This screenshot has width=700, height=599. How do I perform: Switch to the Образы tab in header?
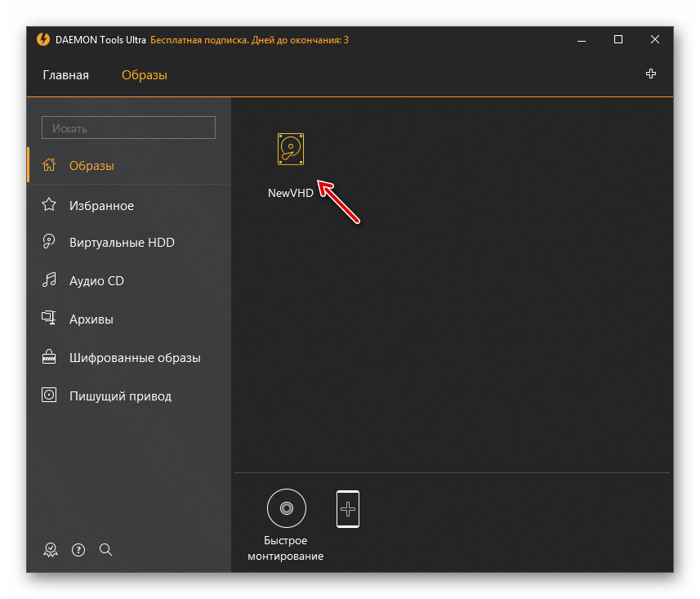point(144,75)
